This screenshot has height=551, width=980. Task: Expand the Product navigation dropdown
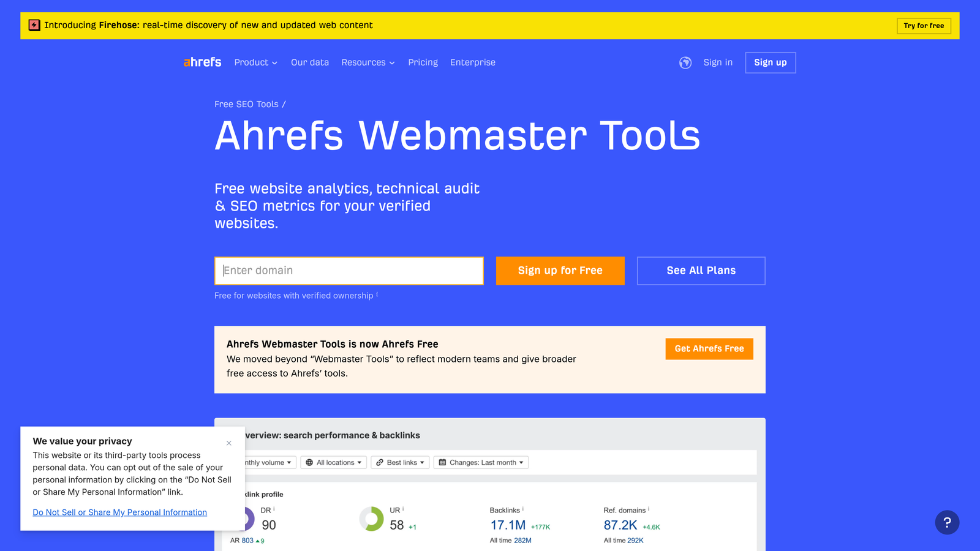[255, 62]
